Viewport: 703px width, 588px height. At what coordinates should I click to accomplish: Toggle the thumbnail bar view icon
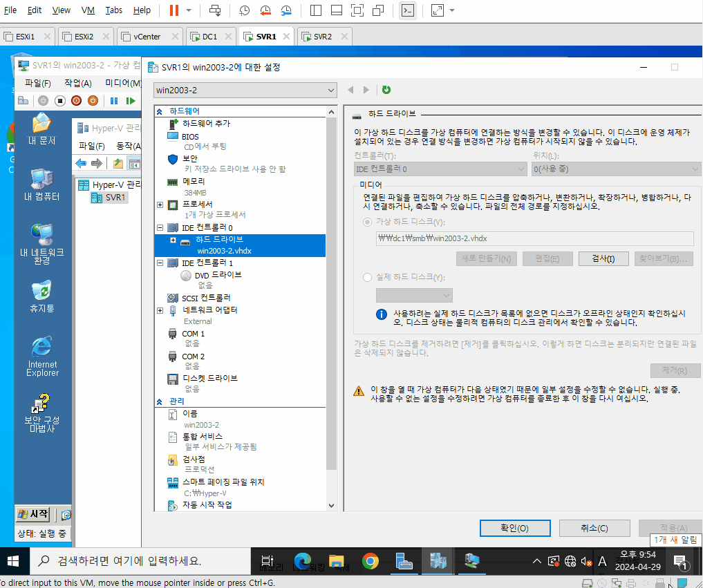click(x=336, y=10)
